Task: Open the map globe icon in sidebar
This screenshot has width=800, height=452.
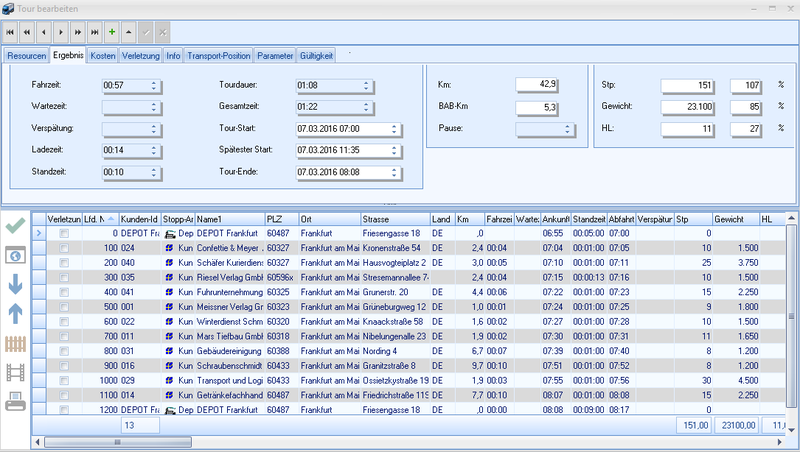Action: (16, 255)
